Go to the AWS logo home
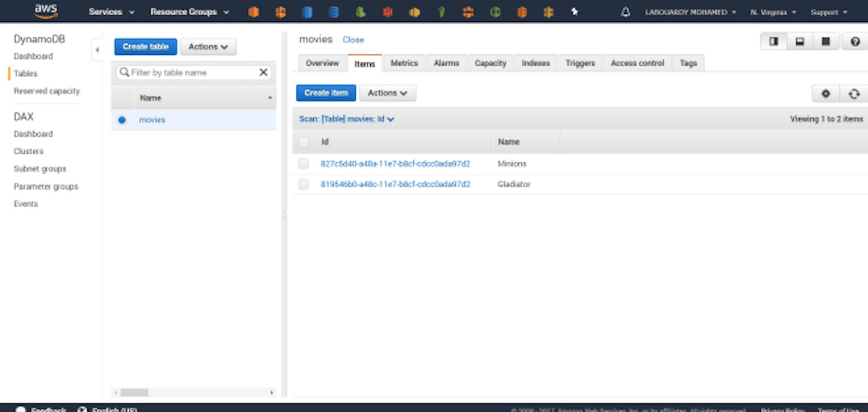This screenshot has width=868, height=412. coord(46,11)
